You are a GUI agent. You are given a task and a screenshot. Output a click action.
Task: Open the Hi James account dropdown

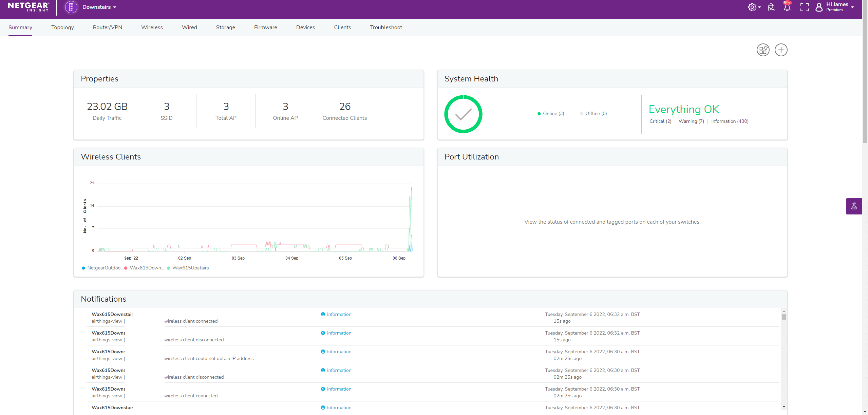[838, 7]
